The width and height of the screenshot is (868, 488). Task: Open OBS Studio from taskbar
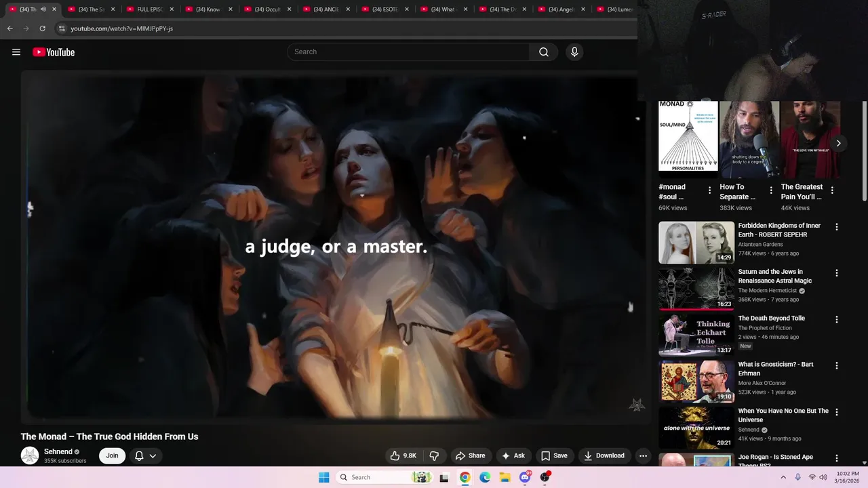[545, 477]
